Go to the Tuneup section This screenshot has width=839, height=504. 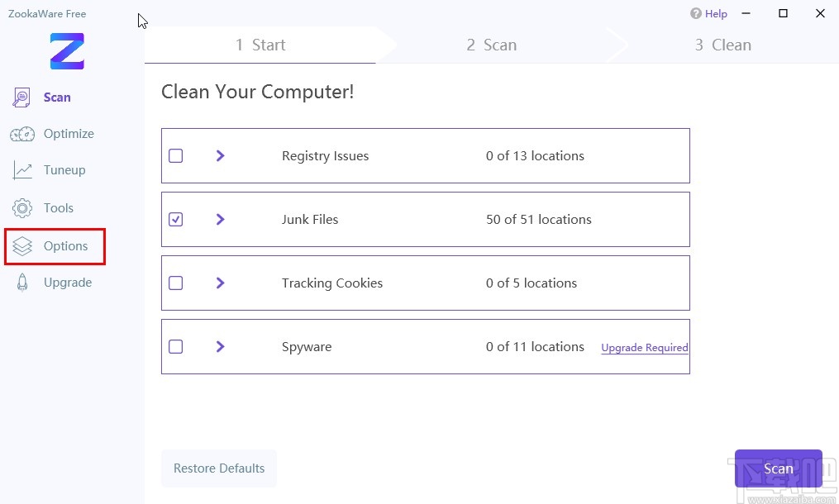click(x=64, y=170)
